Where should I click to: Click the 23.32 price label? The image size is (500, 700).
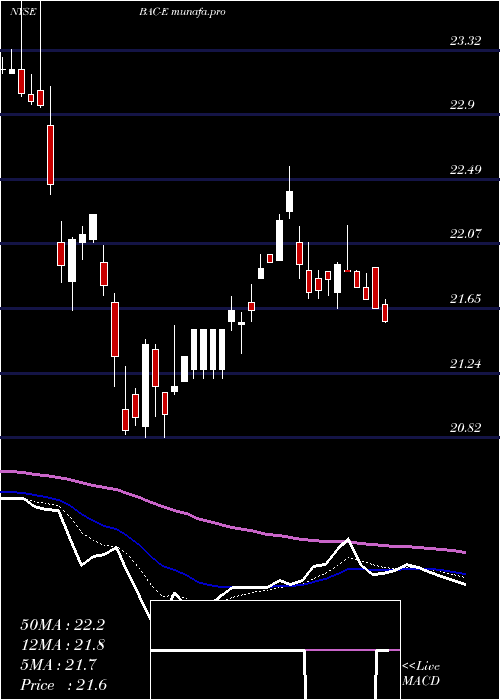point(465,41)
